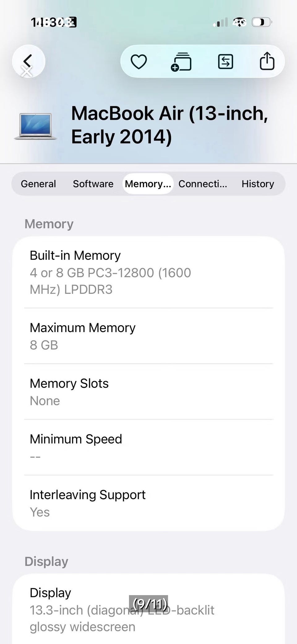Select the Memory tab
The image size is (297, 644).
coord(148,184)
